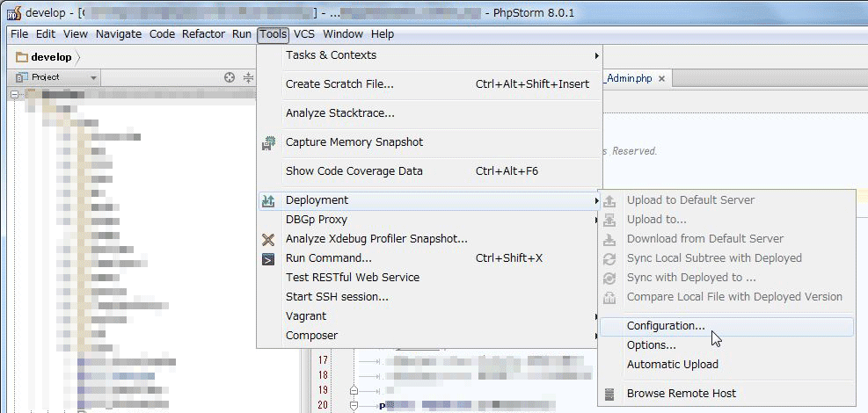This screenshot has height=413, width=868.
Task: Open the Help menu
Action: [383, 34]
